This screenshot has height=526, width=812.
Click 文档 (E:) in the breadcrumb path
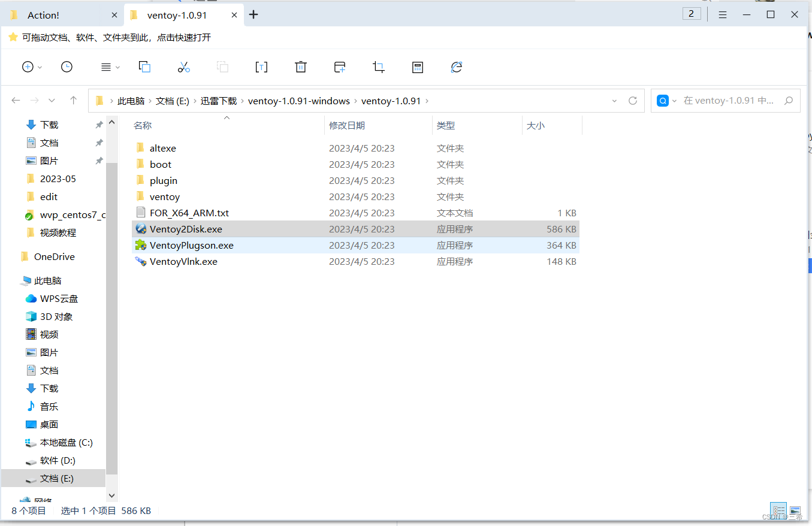[x=173, y=101]
